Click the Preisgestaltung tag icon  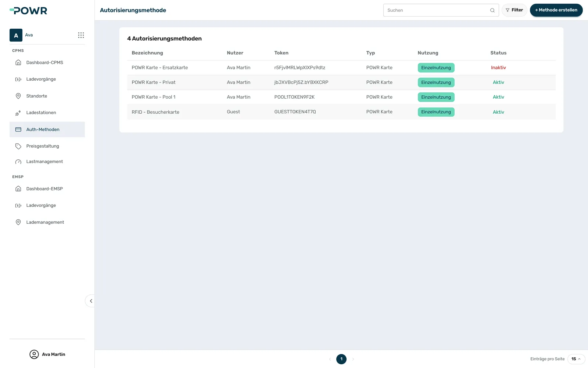coord(18,146)
